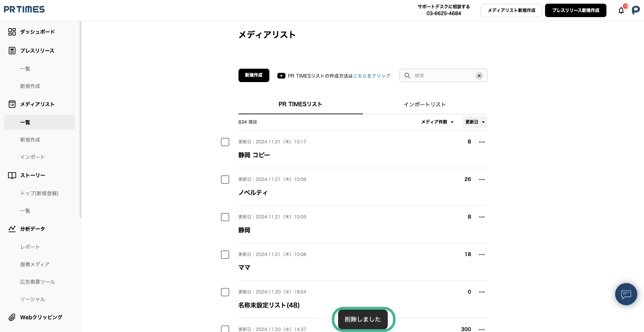644x332 pixels.
Task: Click the YouTube video icon
Action: coord(281,76)
